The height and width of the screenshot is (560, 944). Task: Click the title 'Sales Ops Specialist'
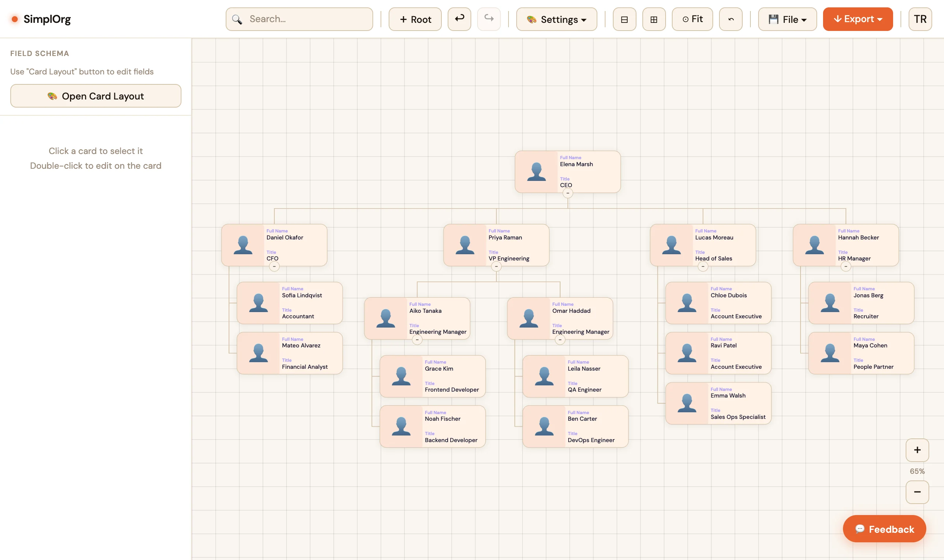738,417
